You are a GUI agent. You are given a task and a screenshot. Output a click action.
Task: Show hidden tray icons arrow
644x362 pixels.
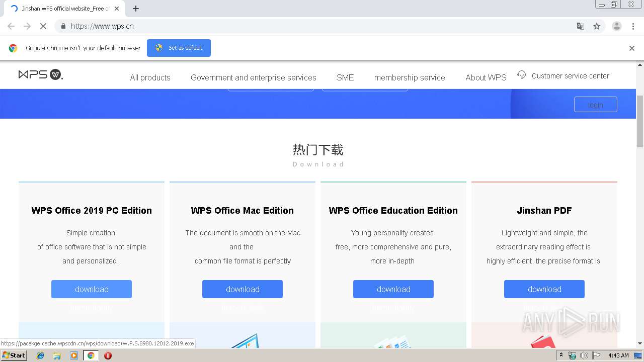point(561,355)
